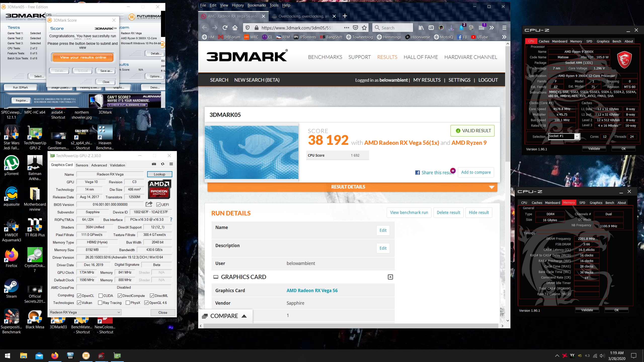
Task: Bookmark this page with the star icon
Action: coord(364,28)
